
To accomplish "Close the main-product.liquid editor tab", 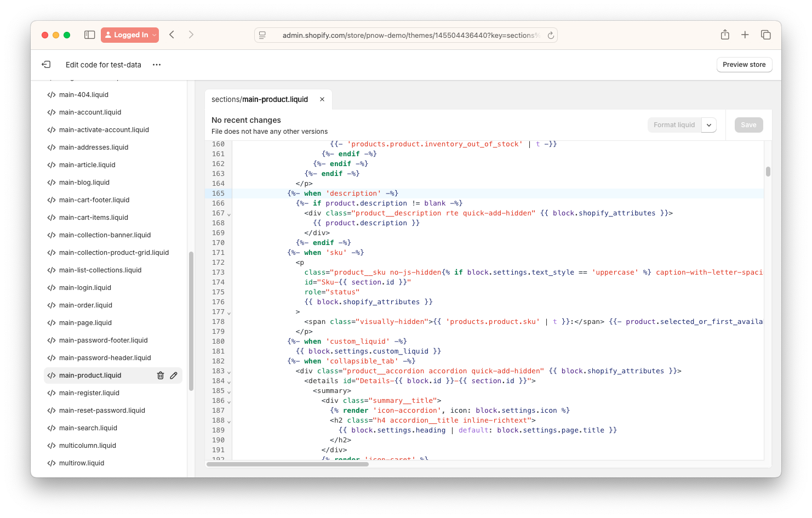I will (322, 99).
